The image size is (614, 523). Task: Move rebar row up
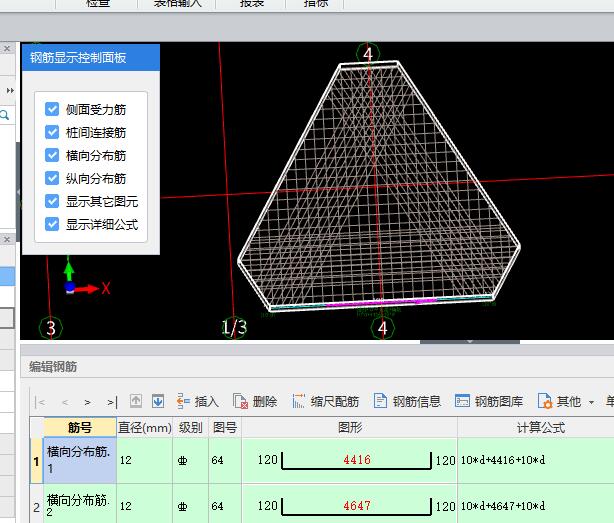tap(136, 401)
